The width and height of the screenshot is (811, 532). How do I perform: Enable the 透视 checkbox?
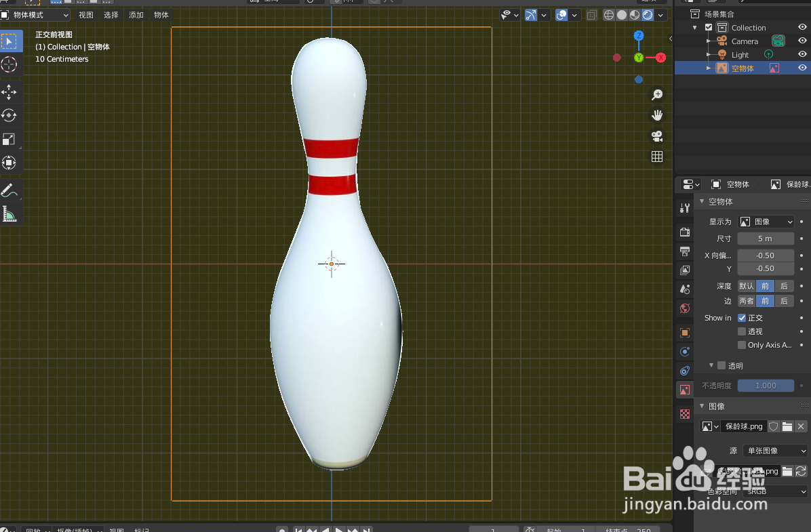coord(743,331)
